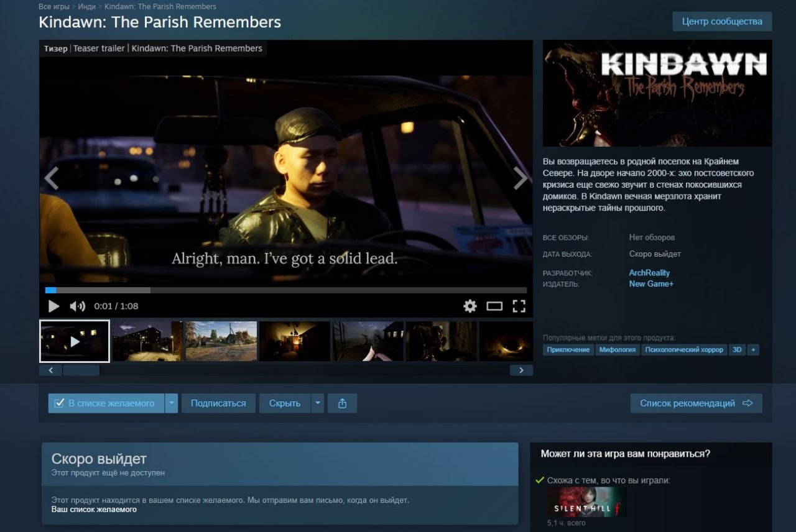Click the 'Скоро выйдет' release date value

click(655, 254)
